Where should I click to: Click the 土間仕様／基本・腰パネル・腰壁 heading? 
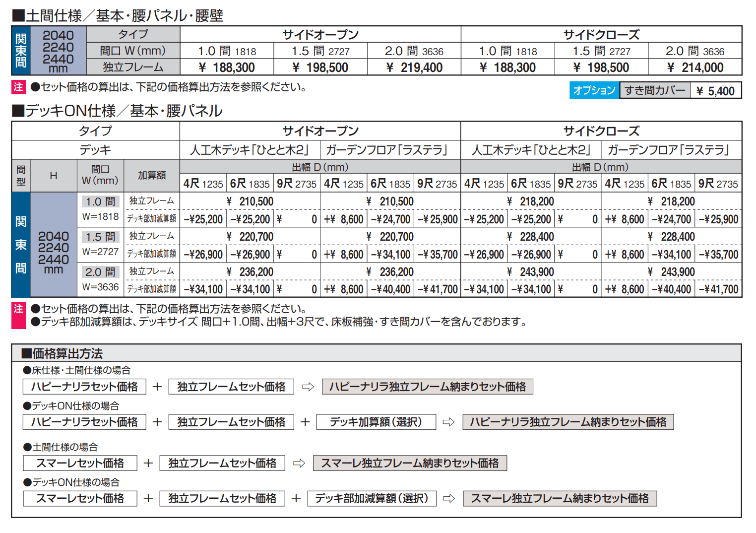(117, 16)
